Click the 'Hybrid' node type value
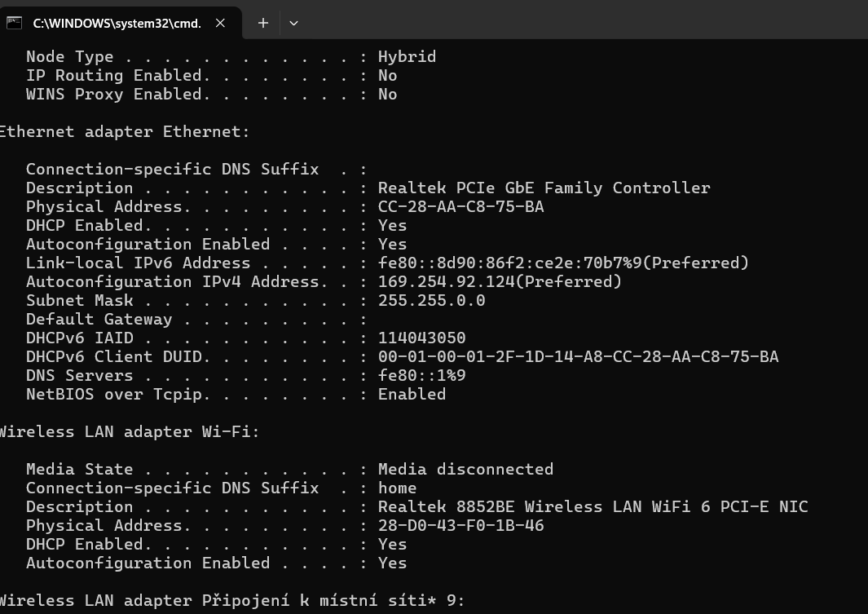Screen dimensions: 868x614 click(x=407, y=57)
